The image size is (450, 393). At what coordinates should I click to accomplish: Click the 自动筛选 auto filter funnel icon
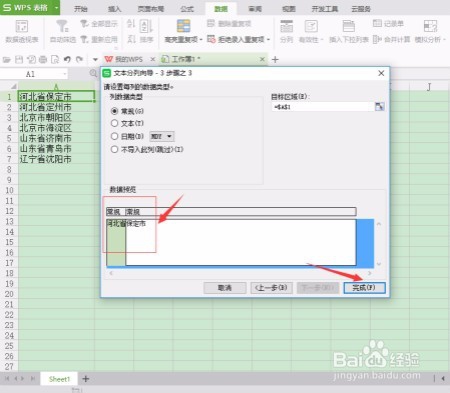(x=62, y=26)
